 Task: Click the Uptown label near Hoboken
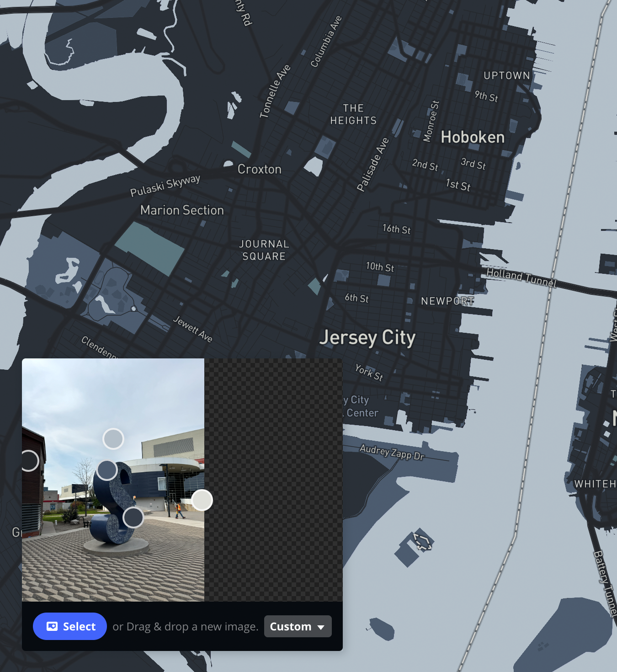tap(506, 75)
